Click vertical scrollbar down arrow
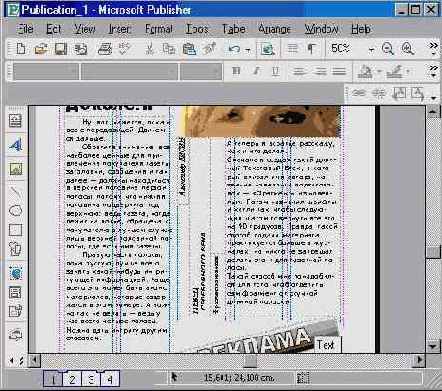Image resolution: width=442 pixels, height=391 pixels. pos(434,346)
